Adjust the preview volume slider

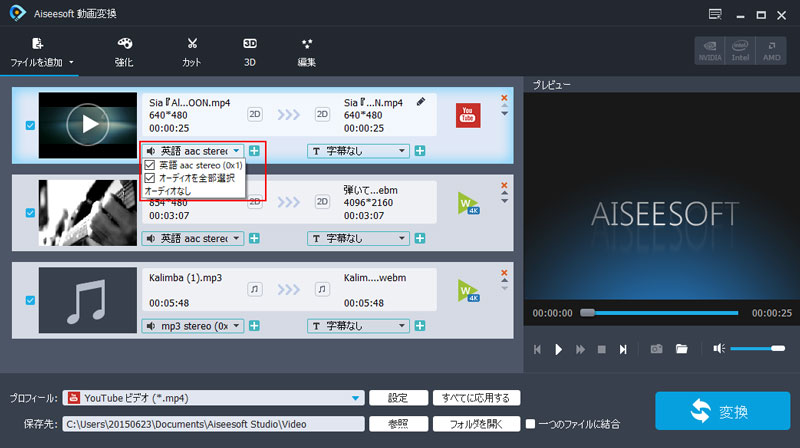tap(757, 349)
